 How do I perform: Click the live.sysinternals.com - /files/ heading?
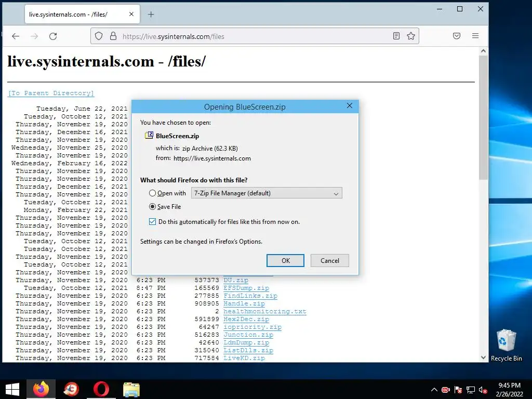[x=107, y=61]
